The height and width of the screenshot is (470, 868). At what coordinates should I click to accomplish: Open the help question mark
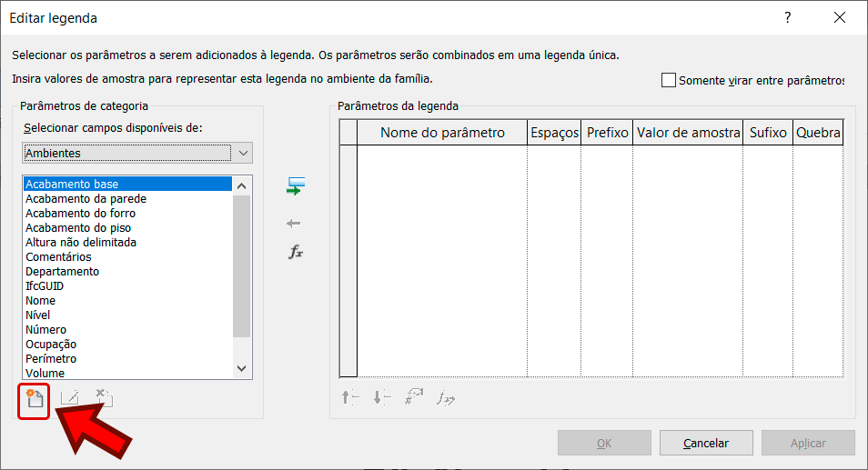(x=788, y=17)
